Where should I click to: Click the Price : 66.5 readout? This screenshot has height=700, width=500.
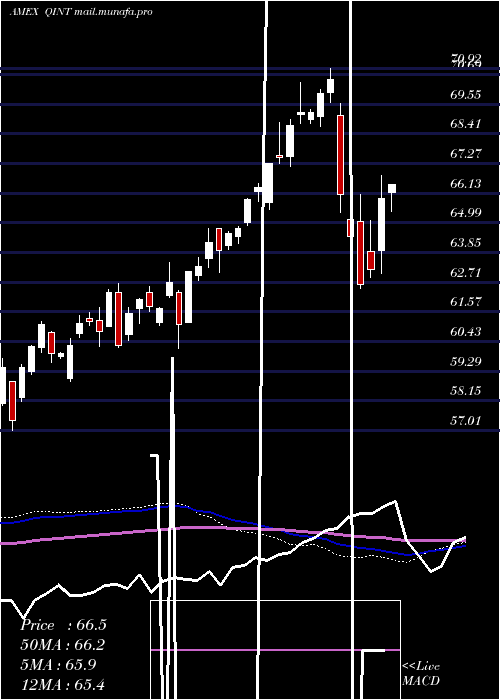[x=63, y=625]
